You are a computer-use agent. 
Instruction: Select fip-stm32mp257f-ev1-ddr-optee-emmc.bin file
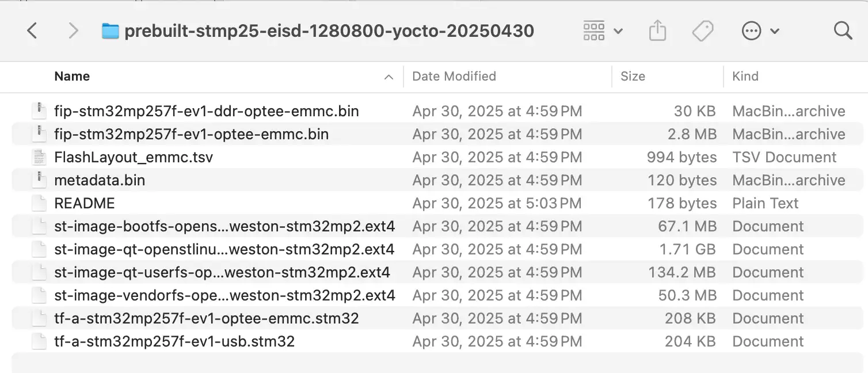[440, 111]
